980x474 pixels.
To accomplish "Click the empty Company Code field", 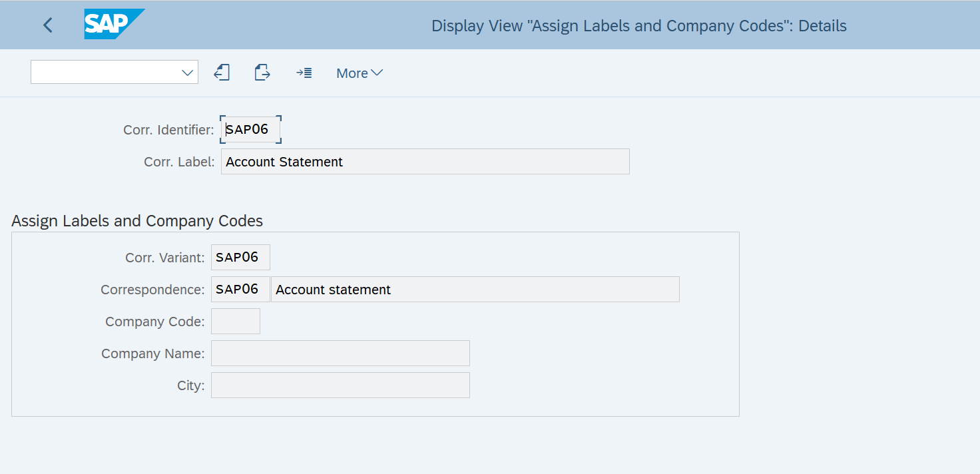I will click(235, 321).
